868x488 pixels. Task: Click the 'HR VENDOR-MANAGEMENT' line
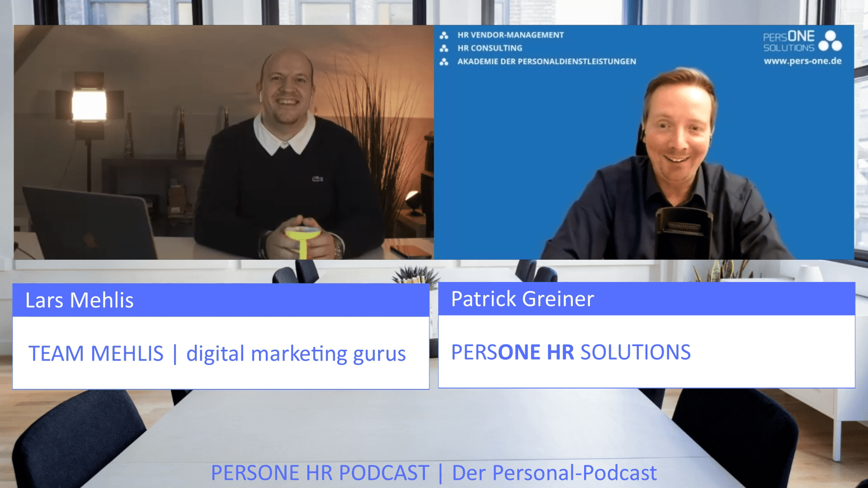(510, 35)
